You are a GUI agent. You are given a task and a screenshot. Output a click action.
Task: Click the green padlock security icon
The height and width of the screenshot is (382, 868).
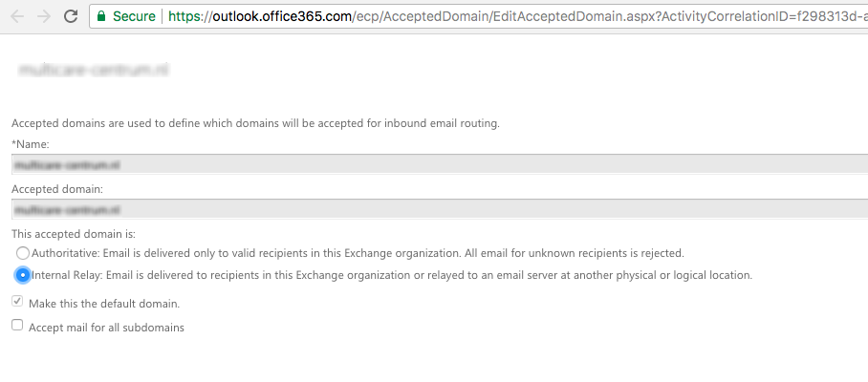tap(100, 16)
